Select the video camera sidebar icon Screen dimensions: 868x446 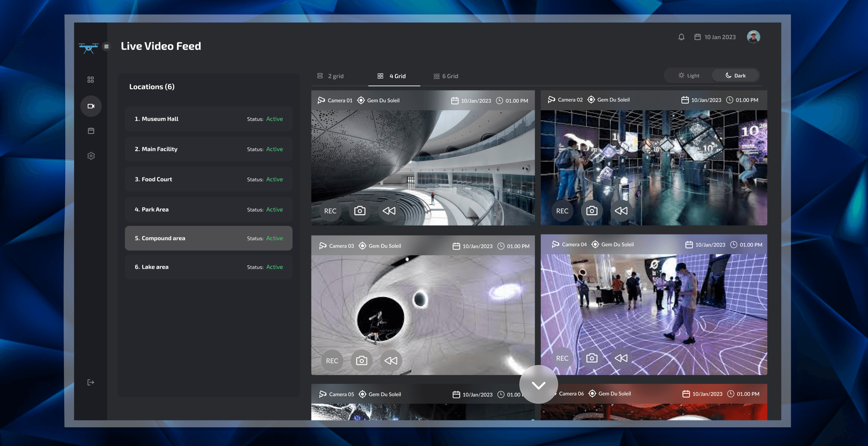(x=91, y=106)
